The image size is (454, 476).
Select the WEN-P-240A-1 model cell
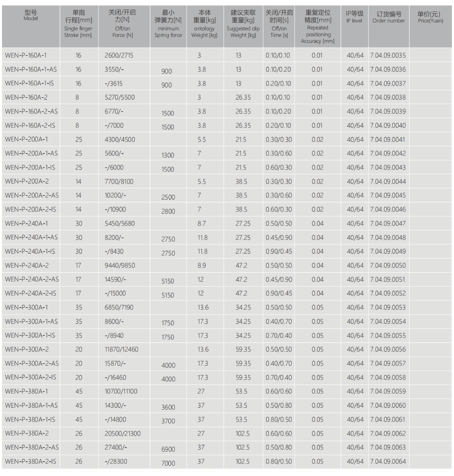pyautogui.click(x=26, y=223)
